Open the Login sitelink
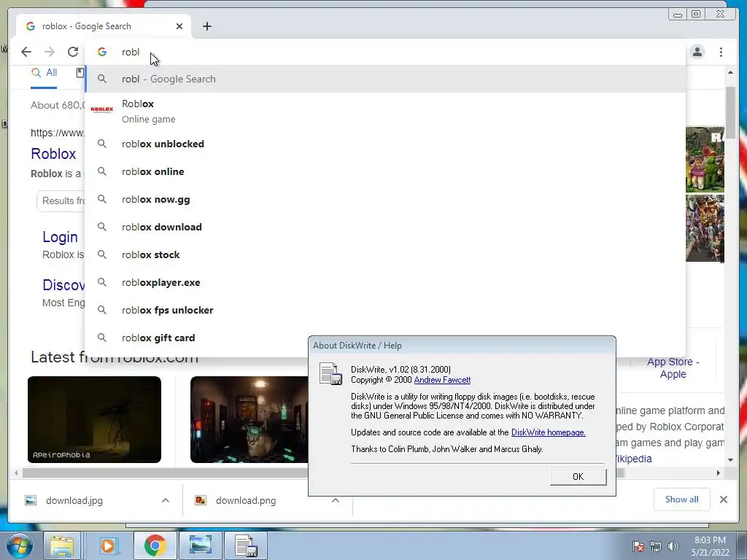This screenshot has height=560, width=747. pyautogui.click(x=60, y=237)
